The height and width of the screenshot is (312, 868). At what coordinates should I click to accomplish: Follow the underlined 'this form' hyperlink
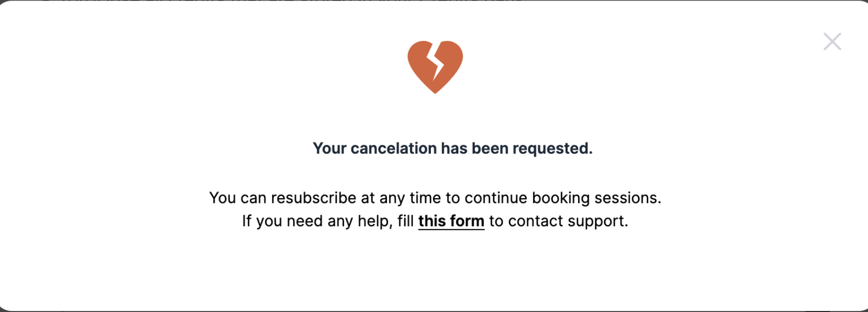(451, 221)
